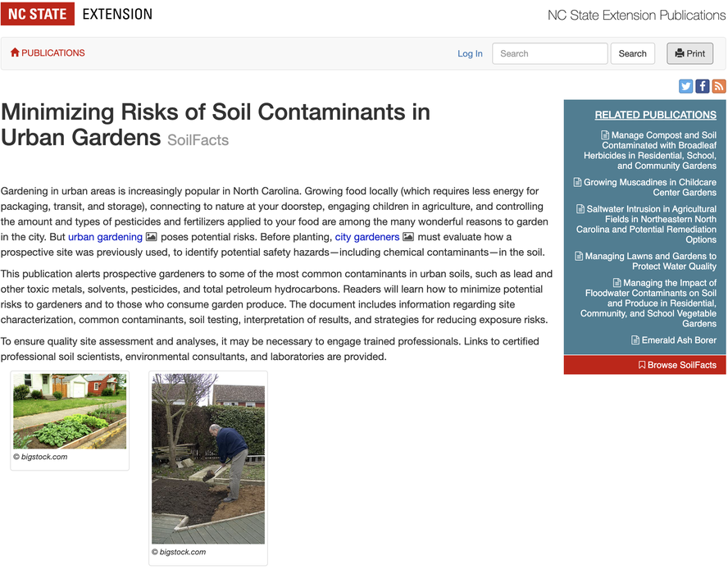The image size is (728, 574).
Task: Open the Log In link
Action: pyautogui.click(x=470, y=53)
